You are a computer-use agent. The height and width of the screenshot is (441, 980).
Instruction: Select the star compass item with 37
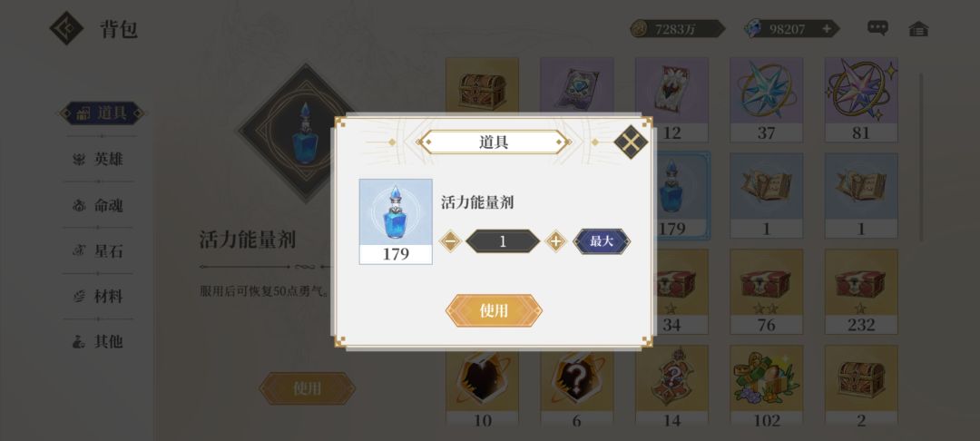[766, 100]
